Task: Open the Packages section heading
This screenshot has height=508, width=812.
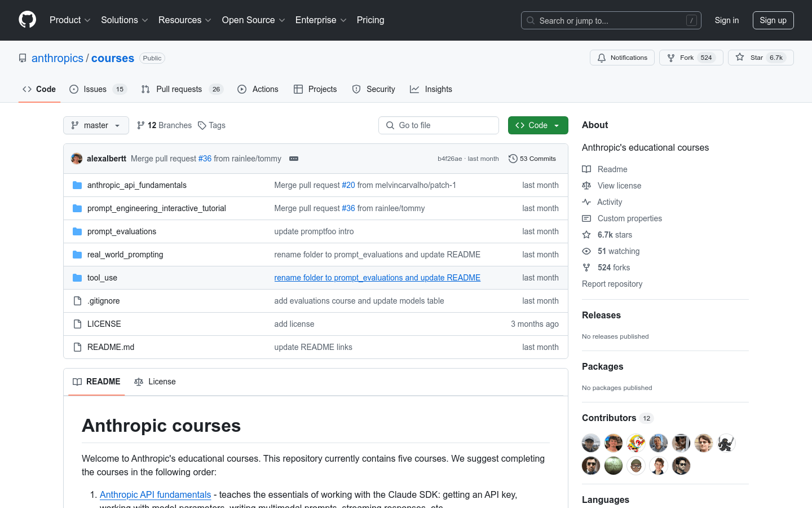Action: (x=602, y=366)
